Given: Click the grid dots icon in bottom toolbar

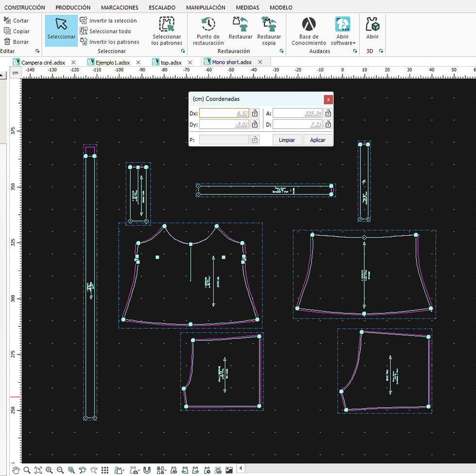Looking at the screenshot, I should point(105,470).
